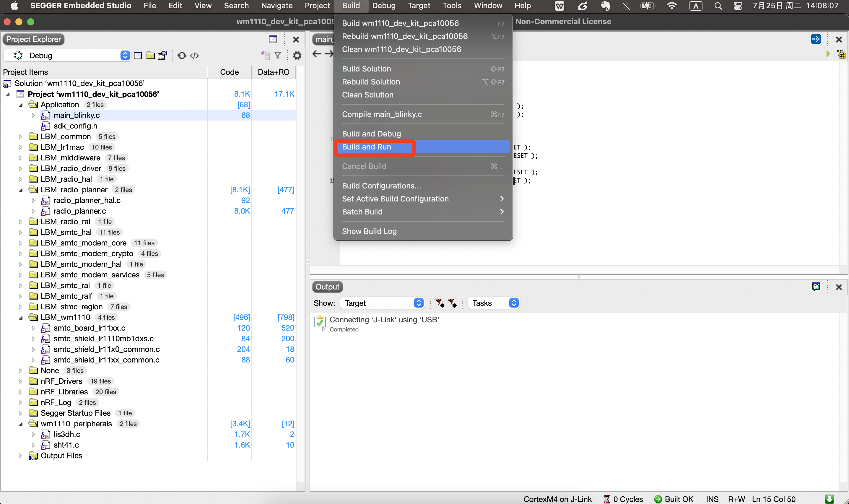Open the Target menu in menu bar

pyautogui.click(x=419, y=5)
